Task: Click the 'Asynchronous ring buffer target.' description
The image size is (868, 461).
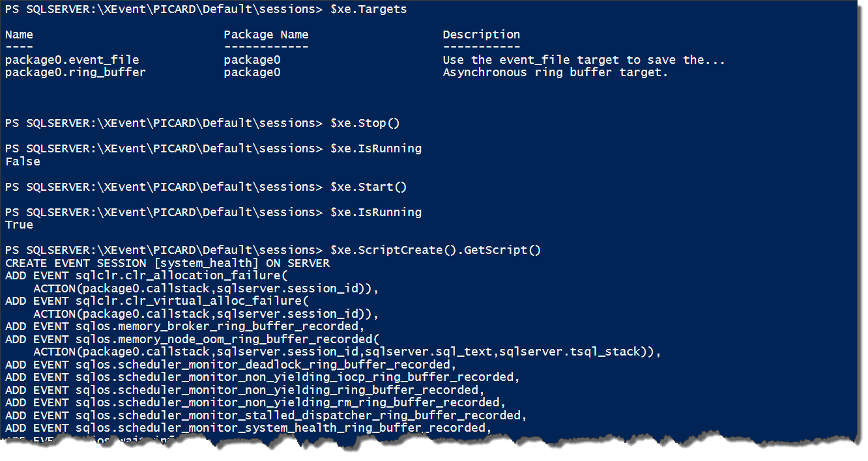Action: click(x=555, y=72)
